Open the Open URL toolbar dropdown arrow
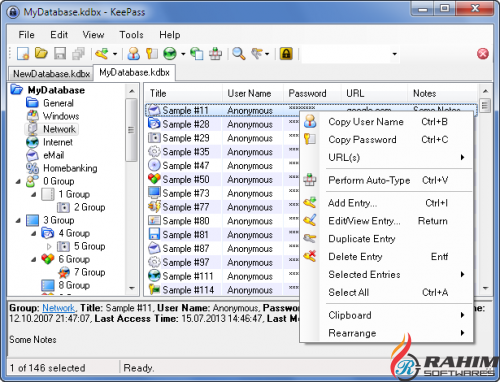 [183, 54]
